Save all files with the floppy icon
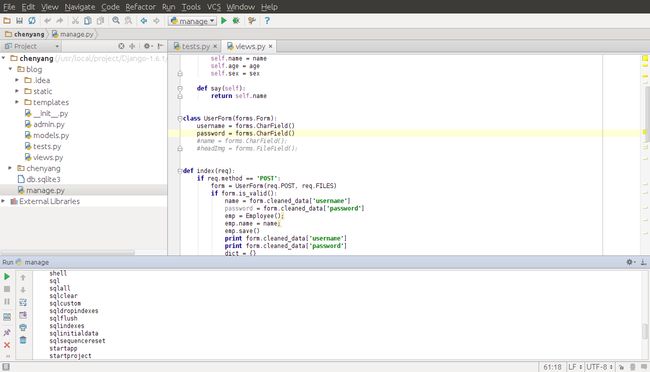 point(19,21)
